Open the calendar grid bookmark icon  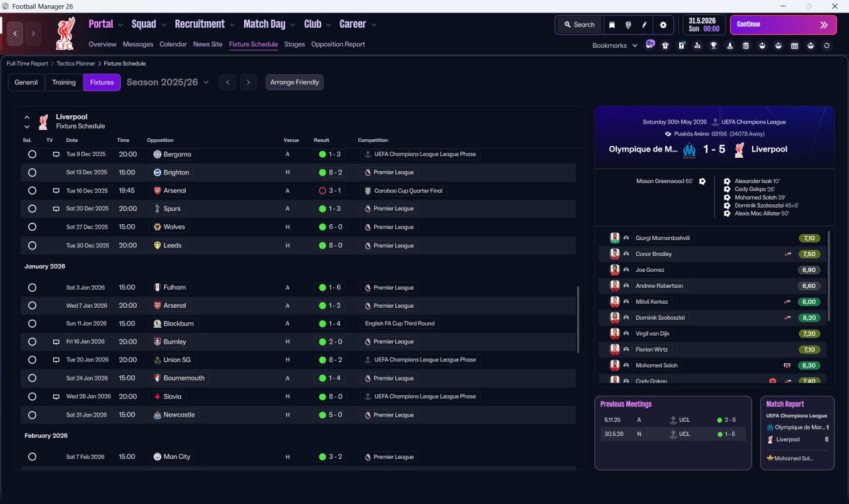click(x=795, y=46)
